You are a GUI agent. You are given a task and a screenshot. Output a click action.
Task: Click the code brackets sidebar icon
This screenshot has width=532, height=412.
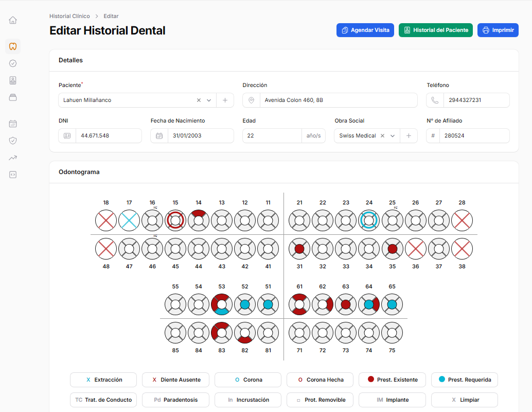[13, 175]
